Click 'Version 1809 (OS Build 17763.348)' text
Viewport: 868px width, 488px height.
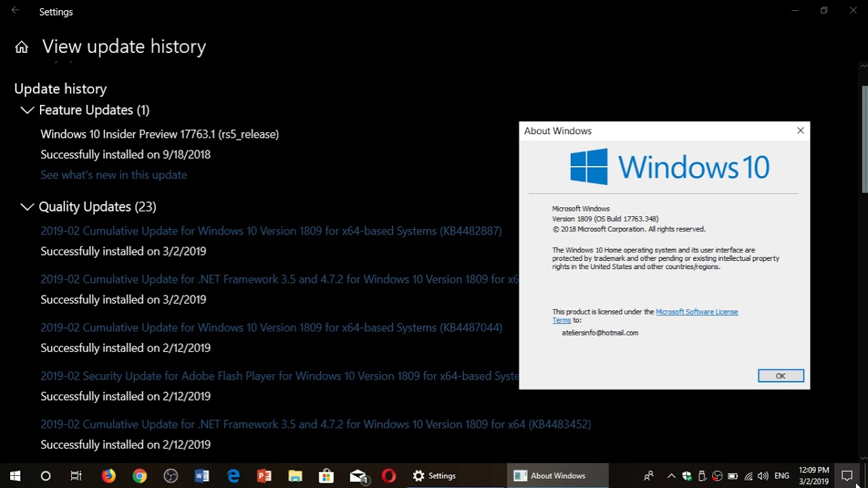click(605, 219)
